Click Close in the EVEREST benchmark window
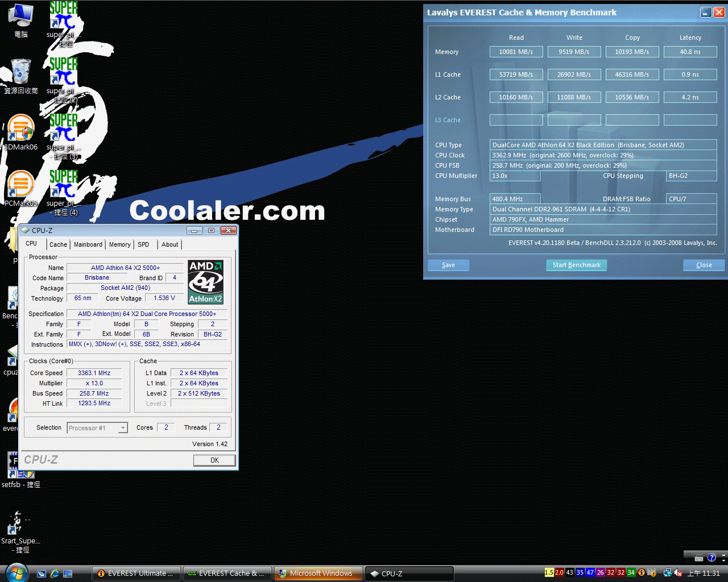 (x=704, y=265)
